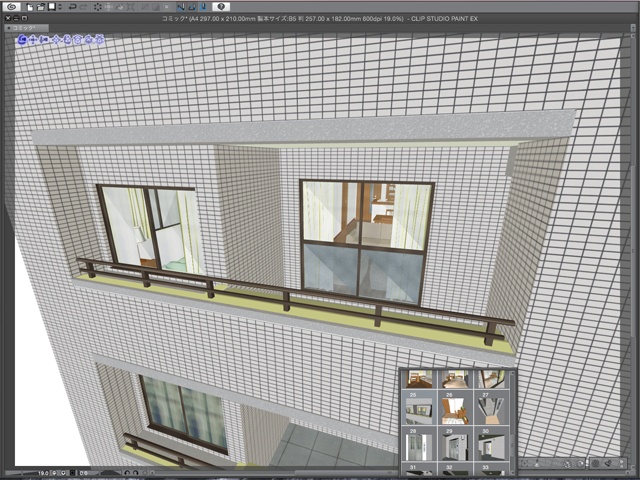The width and height of the screenshot is (640, 480).
Task: Choose camera preset thumbnail 27
Action: click(x=491, y=408)
